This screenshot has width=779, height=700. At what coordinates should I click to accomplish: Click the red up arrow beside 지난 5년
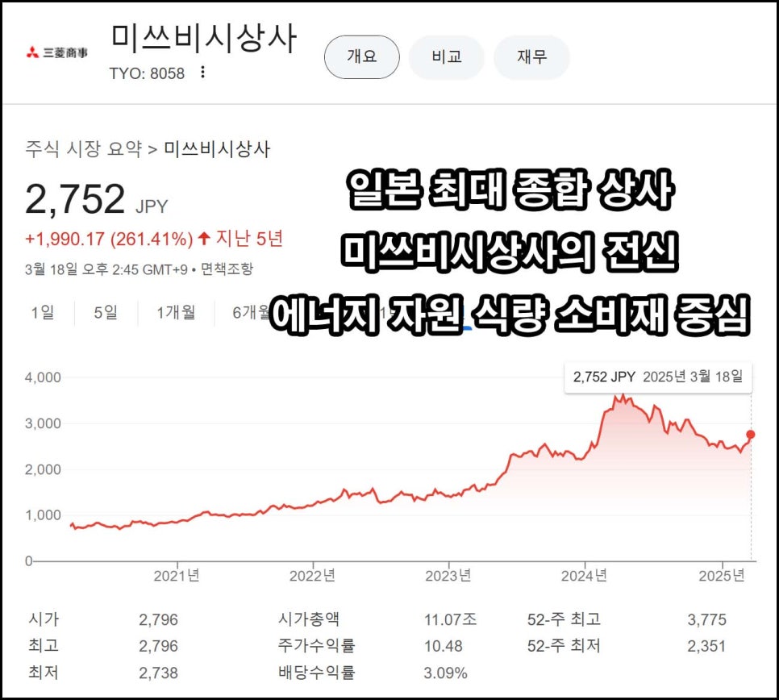click(x=204, y=239)
